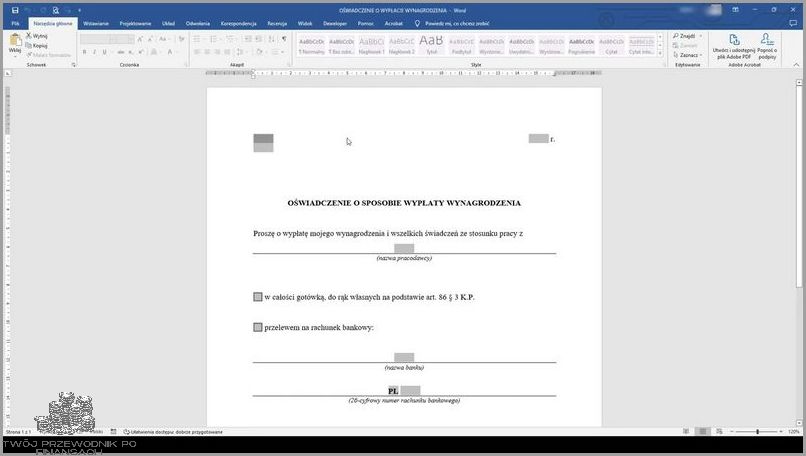
Task: Click the Save icon in the quick access toolbar
Action: pos(15,10)
